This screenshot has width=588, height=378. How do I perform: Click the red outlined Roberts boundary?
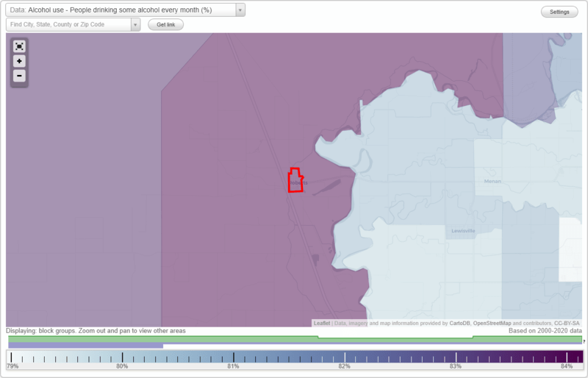pyautogui.click(x=295, y=180)
